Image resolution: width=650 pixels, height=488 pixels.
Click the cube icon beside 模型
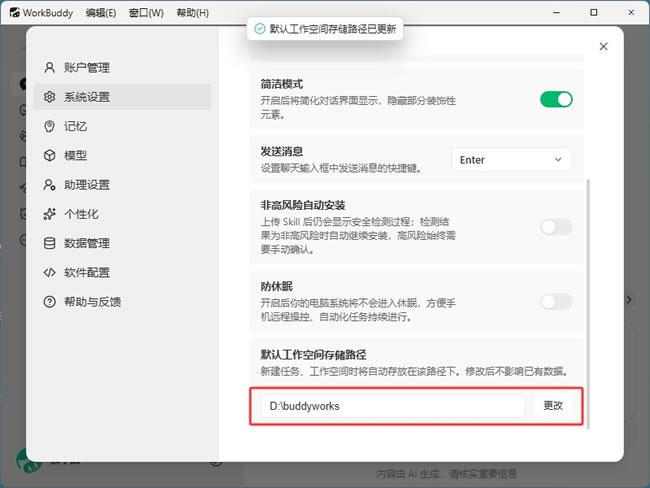[49, 155]
